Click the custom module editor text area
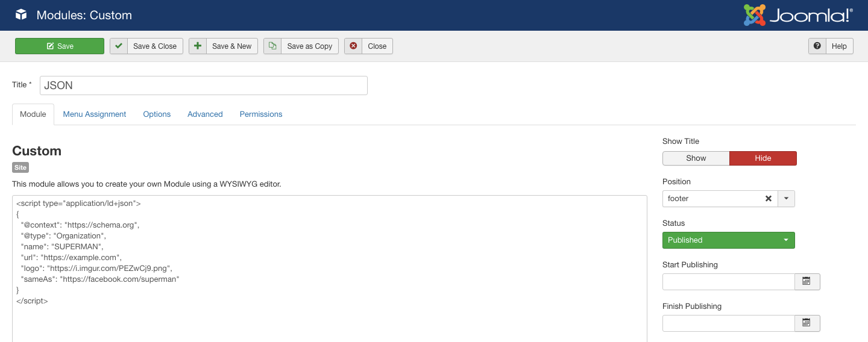868x342 pixels. pos(330,269)
